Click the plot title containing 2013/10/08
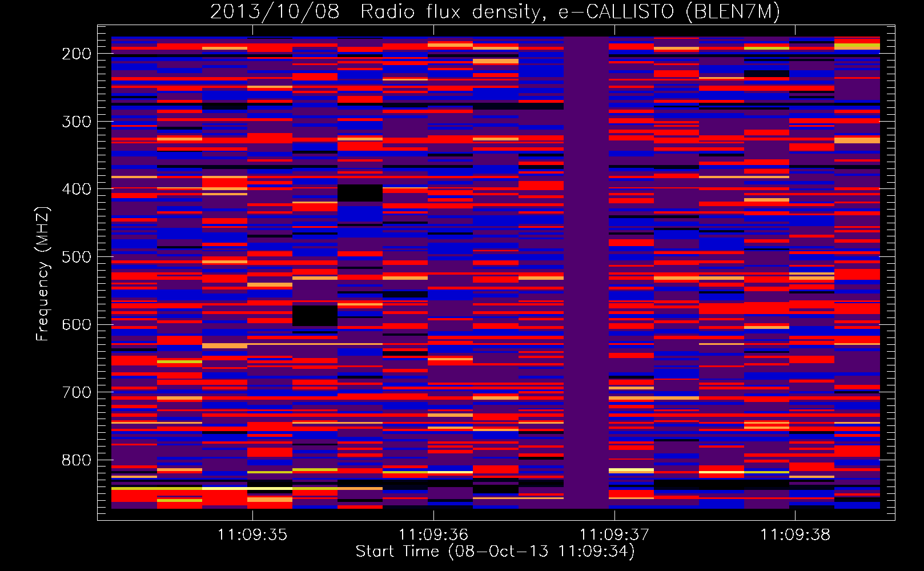The image size is (924, 571). tap(495, 11)
